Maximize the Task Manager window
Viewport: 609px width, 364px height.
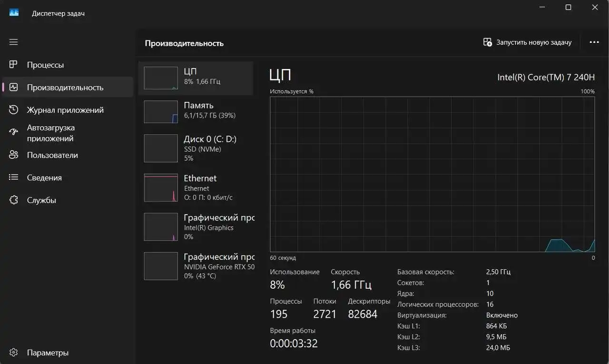pos(568,8)
